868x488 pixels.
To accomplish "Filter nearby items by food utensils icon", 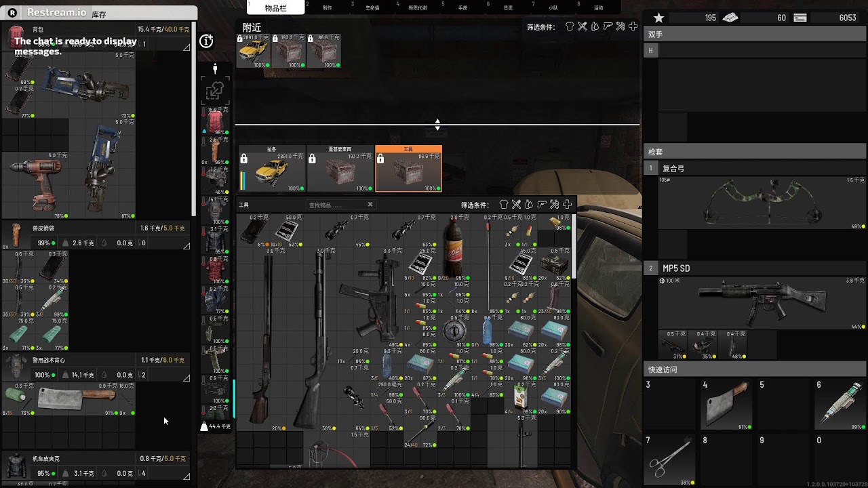I will click(x=582, y=26).
